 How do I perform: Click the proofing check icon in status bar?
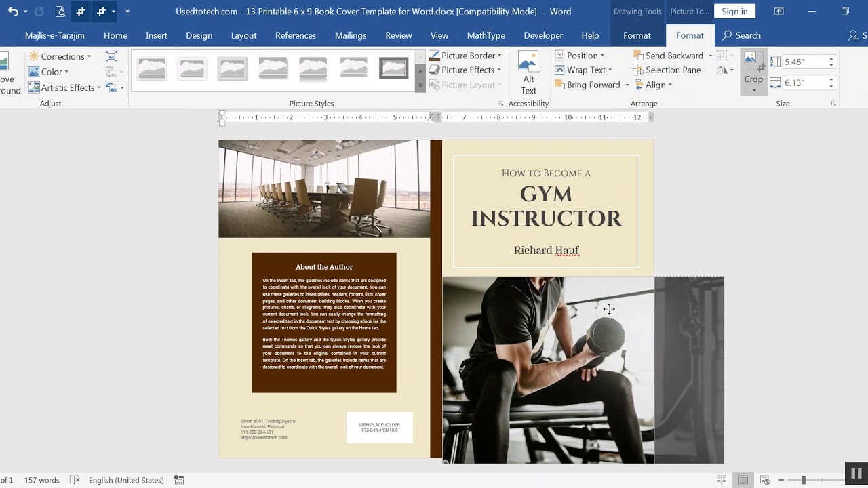(75, 480)
